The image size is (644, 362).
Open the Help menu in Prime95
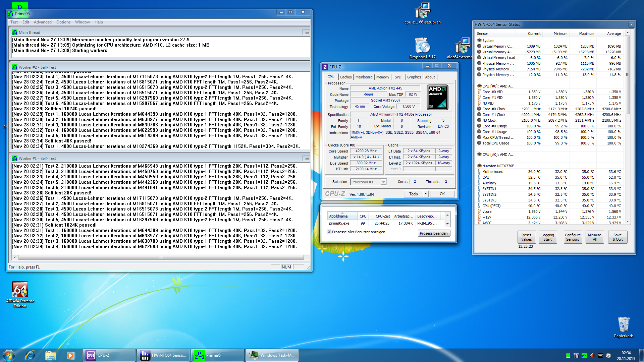pos(99,22)
